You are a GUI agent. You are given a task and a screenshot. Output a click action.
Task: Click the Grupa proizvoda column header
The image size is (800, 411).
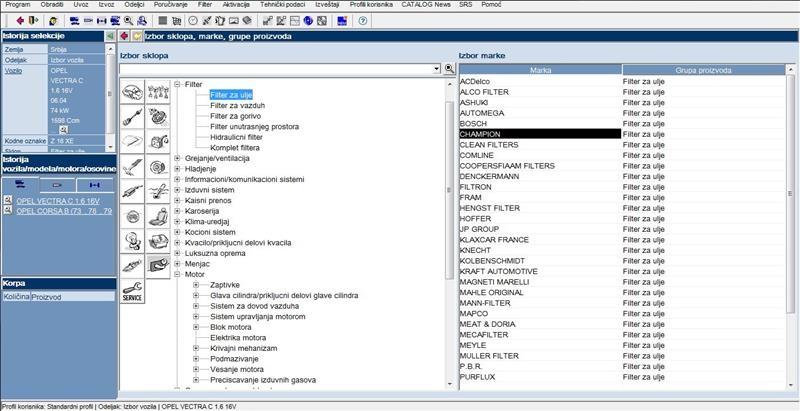[x=704, y=70]
